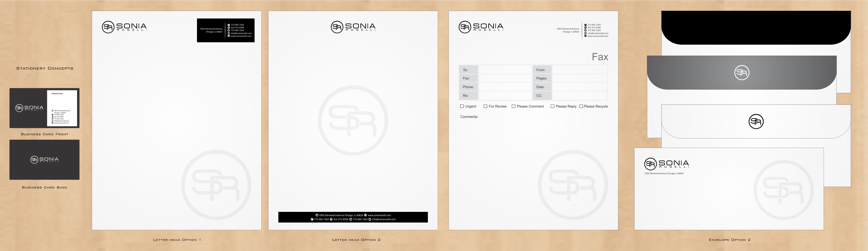Click the SR logo on Letterhead Option 1
The width and height of the screenshot is (868, 251).
pyautogui.click(x=108, y=27)
